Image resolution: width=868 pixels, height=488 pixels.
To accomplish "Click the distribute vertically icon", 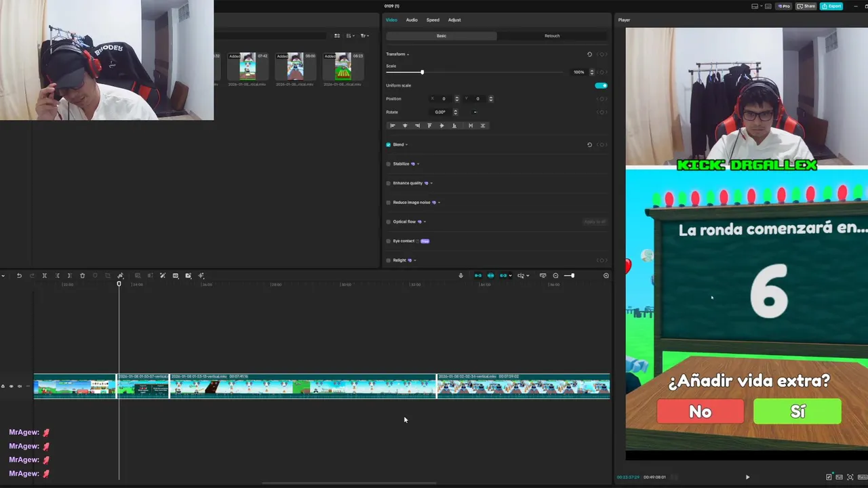I will 483,125.
